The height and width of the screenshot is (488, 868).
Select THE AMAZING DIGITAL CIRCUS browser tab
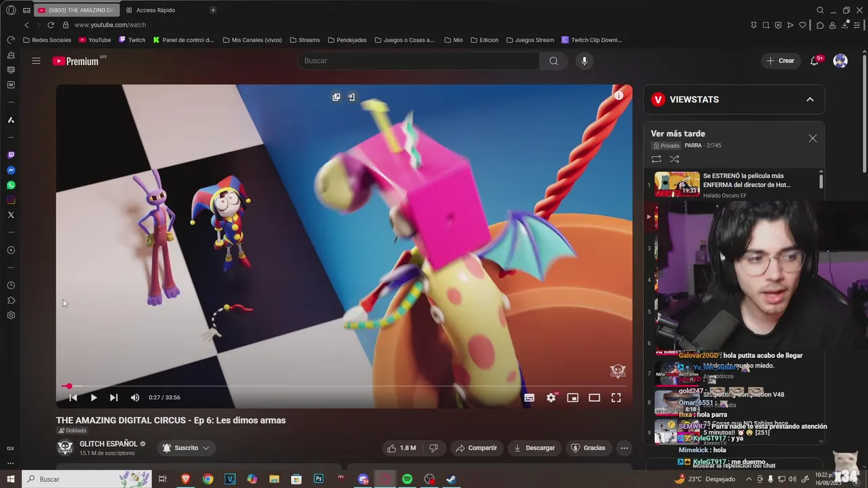coord(75,10)
